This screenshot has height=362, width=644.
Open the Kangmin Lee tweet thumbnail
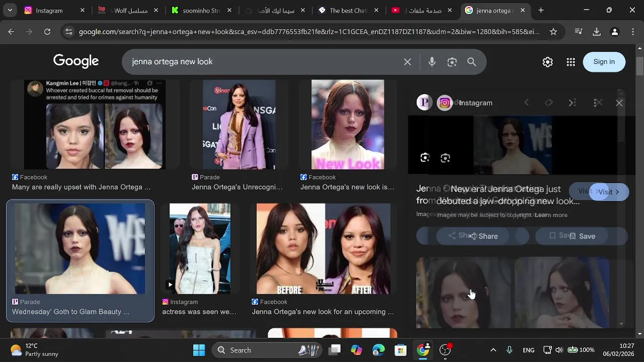(95, 124)
